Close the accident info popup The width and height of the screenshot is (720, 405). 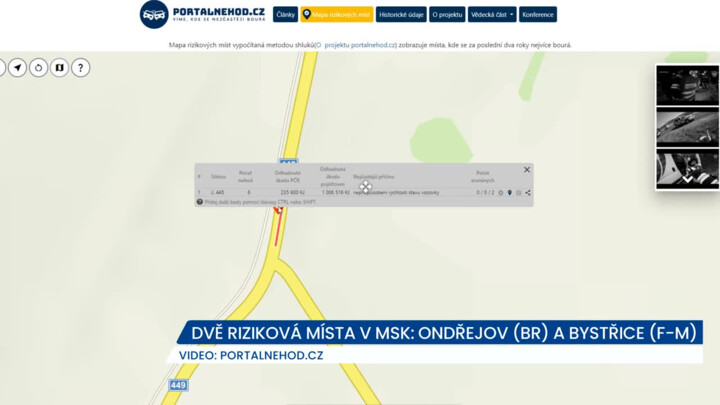pos(527,170)
